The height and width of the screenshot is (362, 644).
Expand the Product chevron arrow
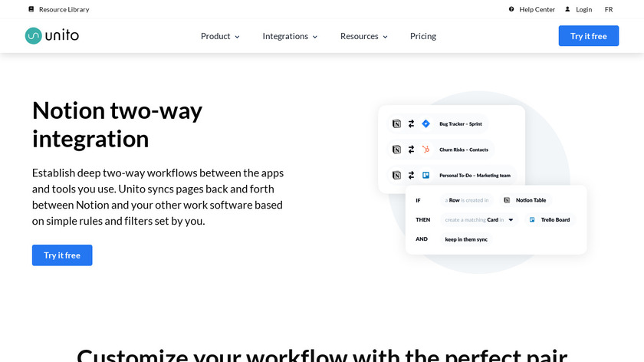point(237,37)
